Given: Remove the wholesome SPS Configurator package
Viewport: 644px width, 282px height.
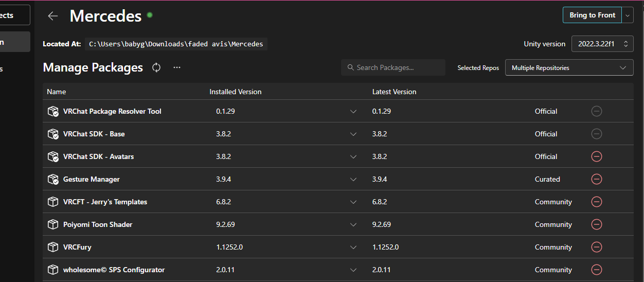Looking at the screenshot, I should pos(597,270).
